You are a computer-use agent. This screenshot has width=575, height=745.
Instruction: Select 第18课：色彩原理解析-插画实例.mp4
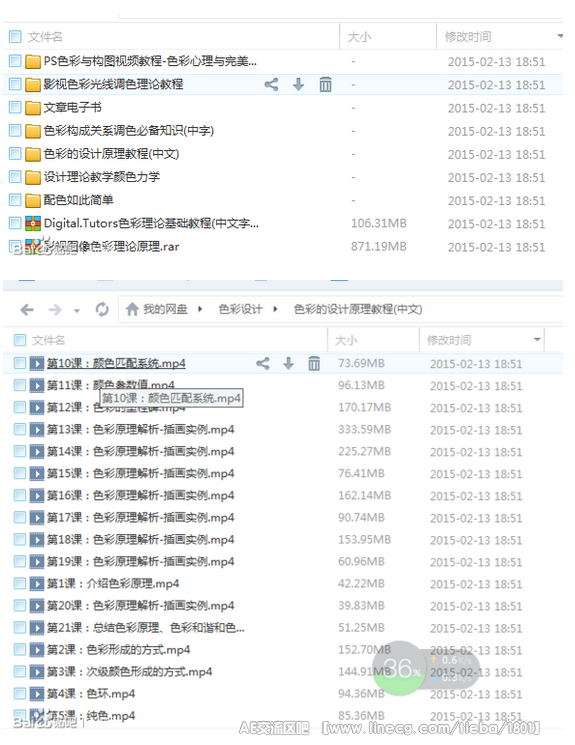click(x=141, y=540)
